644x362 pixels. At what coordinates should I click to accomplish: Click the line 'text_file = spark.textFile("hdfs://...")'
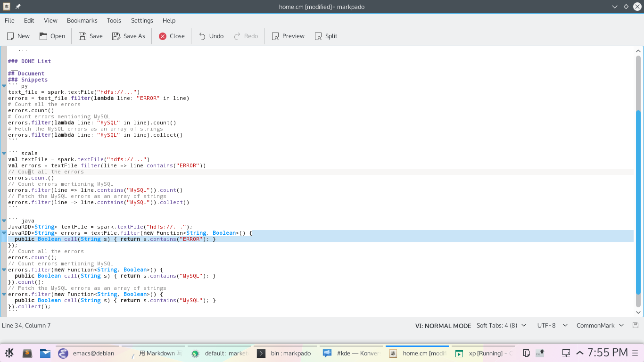74,92
